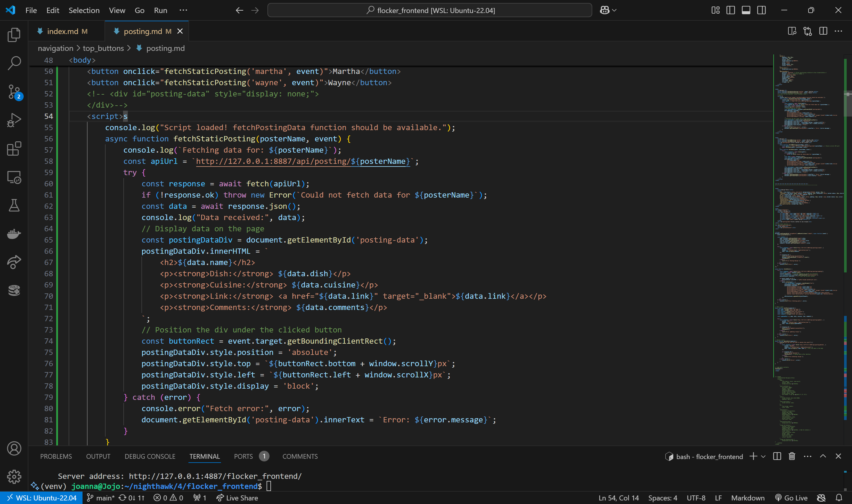Open the SQL database tools view
Image resolution: width=852 pixels, height=504 pixels.
point(14,290)
